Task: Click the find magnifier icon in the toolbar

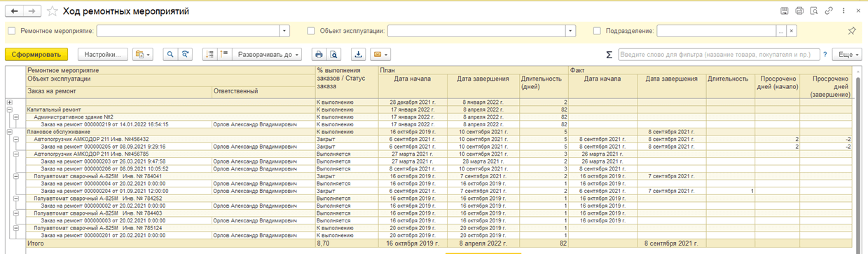Action: tap(170, 54)
